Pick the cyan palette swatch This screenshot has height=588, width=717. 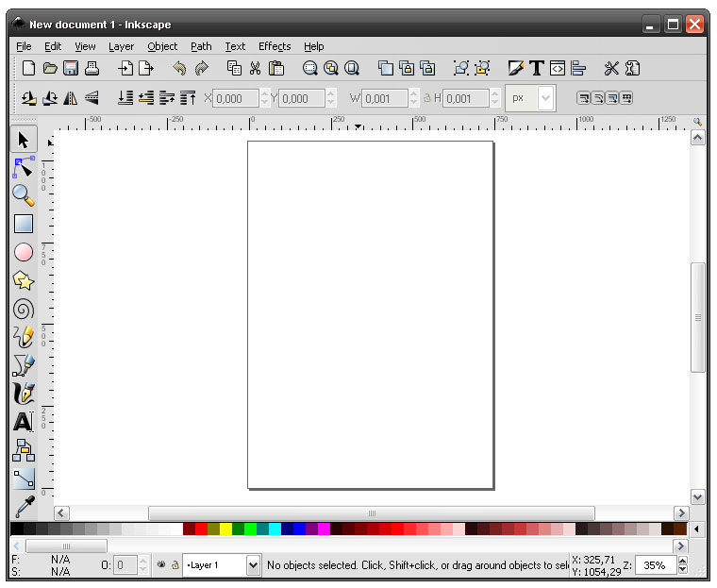click(x=275, y=529)
